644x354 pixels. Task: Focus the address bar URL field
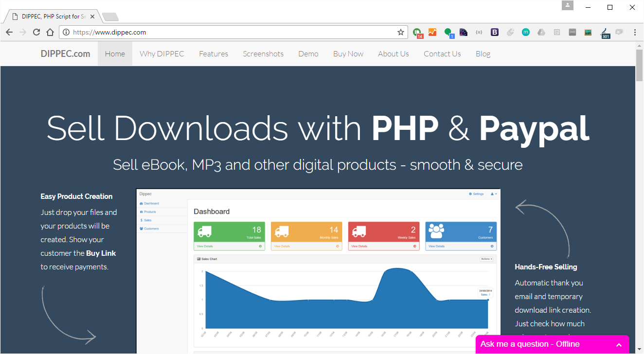pyautogui.click(x=233, y=33)
